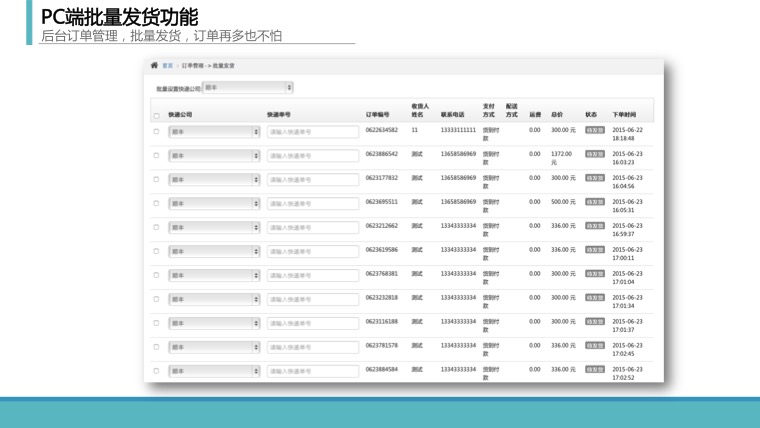Expand courier dropdown for order 0623619586
760x428 pixels.
[214, 252]
